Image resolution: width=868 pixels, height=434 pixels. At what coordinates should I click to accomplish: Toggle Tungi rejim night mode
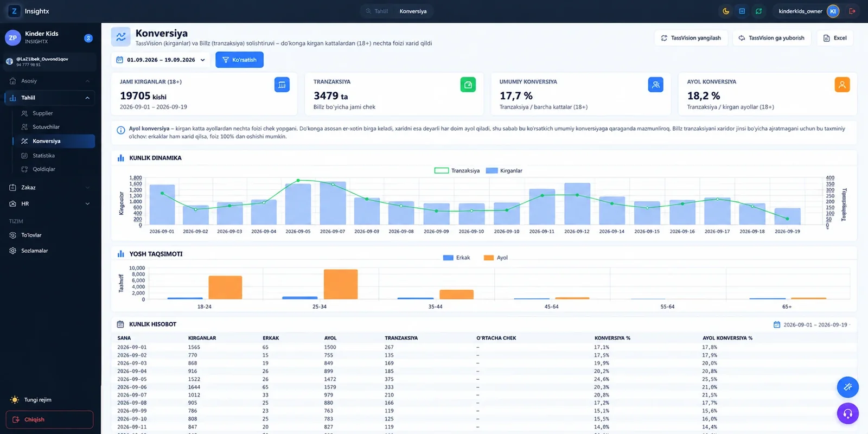[x=31, y=400]
